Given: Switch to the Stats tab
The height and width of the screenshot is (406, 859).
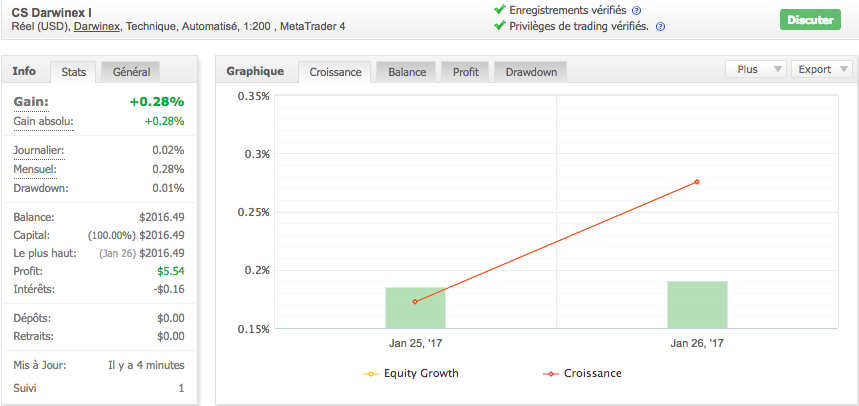Looking at the screenshot, I should [73, 72].
